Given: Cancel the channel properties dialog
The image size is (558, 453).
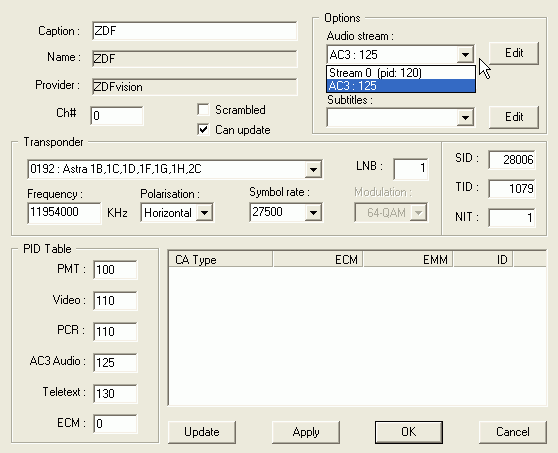Looking at the screenshot, I should click(x=512, y=432).
